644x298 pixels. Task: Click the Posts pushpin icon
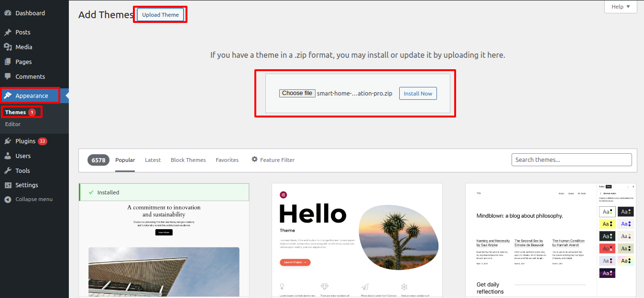(x=8, y=32)
